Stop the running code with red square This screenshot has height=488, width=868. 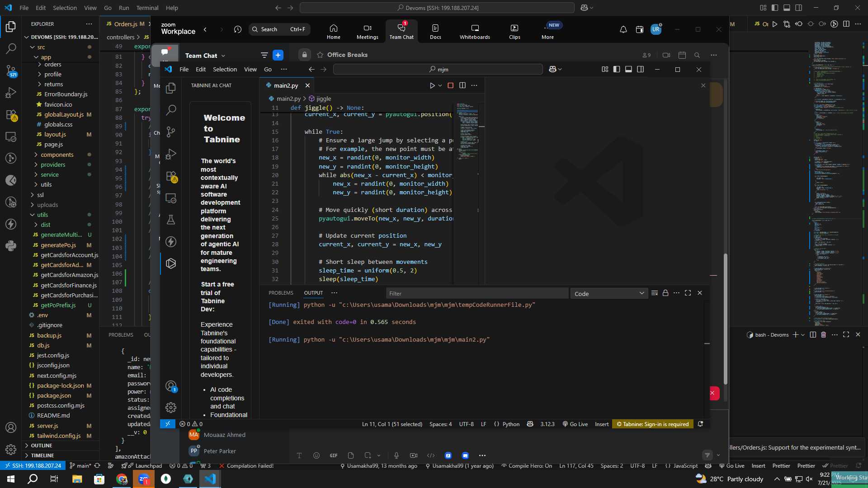point(450,85)
